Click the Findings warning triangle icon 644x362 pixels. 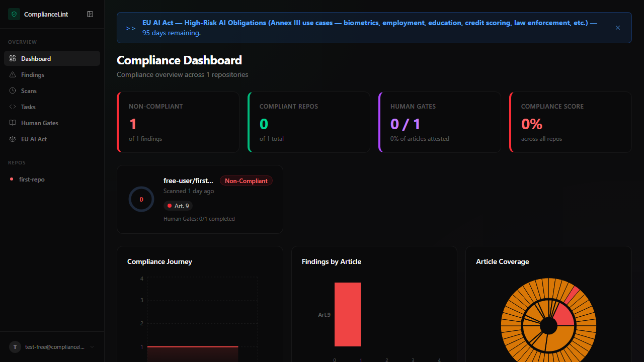(13, 75)
